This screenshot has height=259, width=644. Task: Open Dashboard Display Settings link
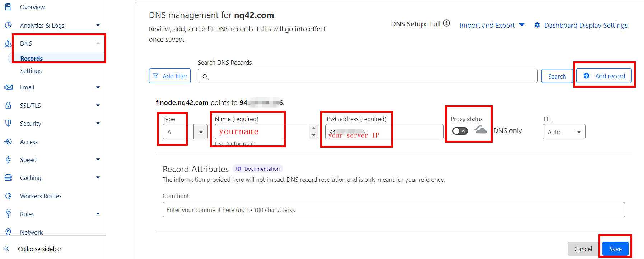[586, 25]
